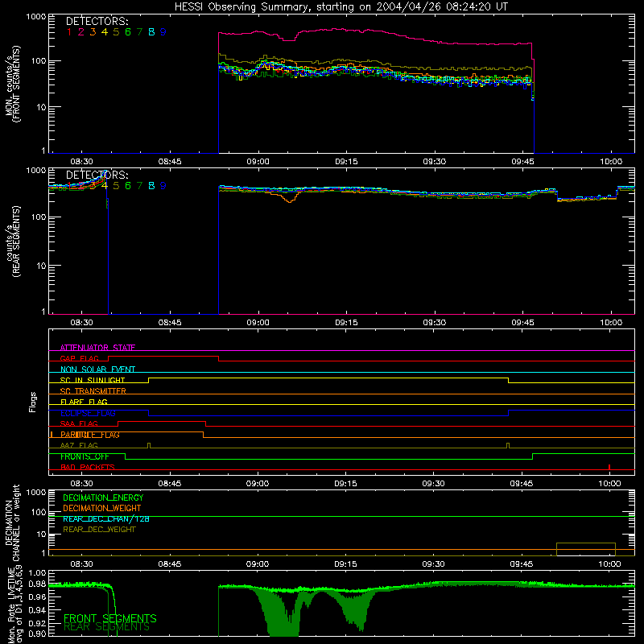Viewport: 644px width, 644px height.
Task: Click the 08:30 tick label under rear segments plot
Action: click(82, 323)
